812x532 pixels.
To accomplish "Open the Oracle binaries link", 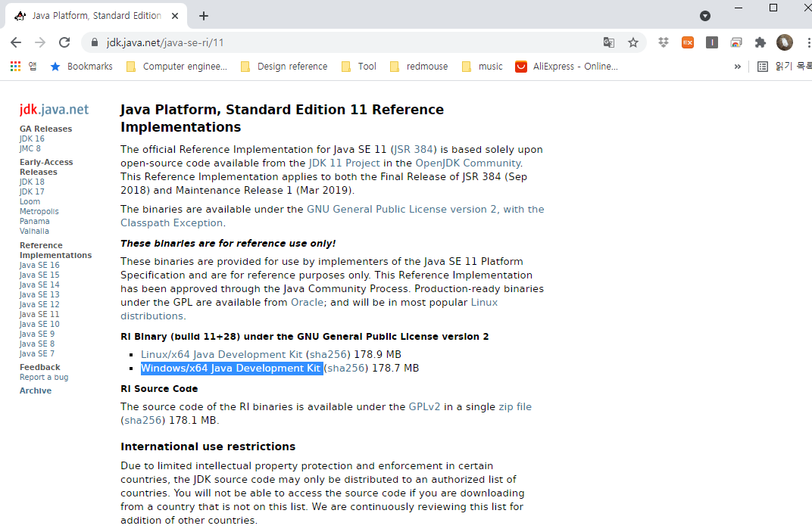I will point(307,302).
